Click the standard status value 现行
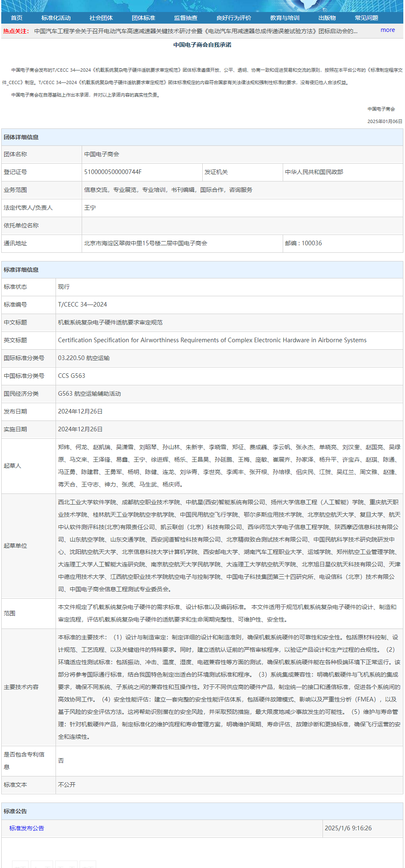This screenshot has height=868, width=405. point(64,287)
